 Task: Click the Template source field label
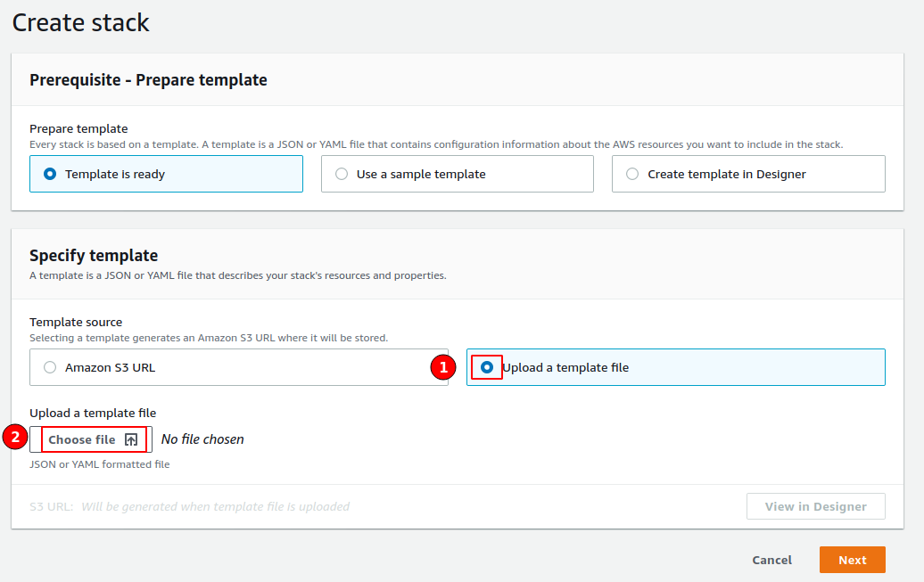click(x=76, y=322)
